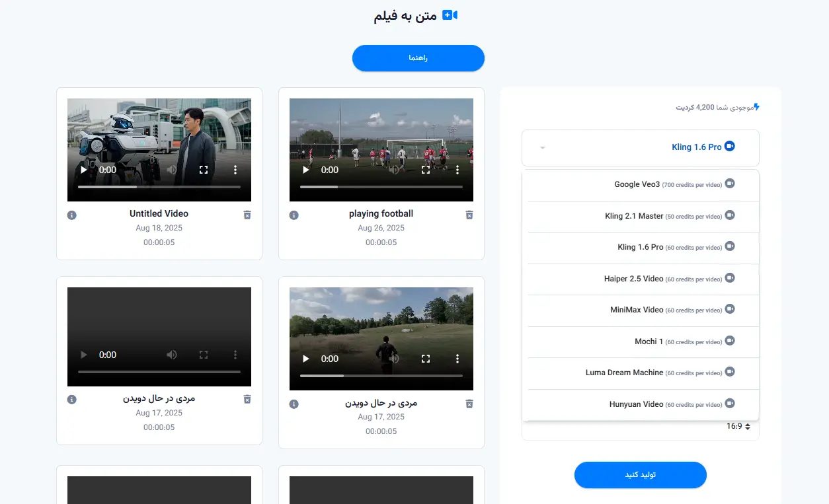This screenshot has width=829, height=504.
Task: Collapse the Kling 1.6 Pro model dropdown
Action: point(640,147)
